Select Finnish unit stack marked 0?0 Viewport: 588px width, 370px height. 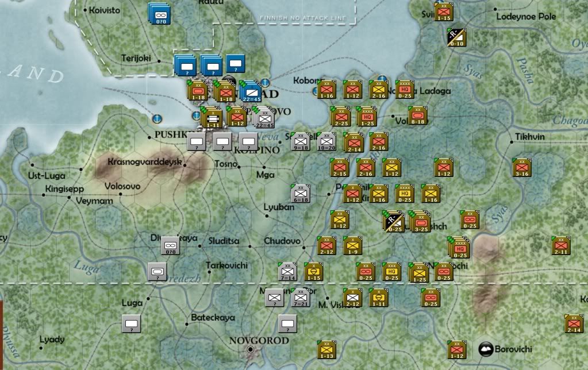pos(158,13)
